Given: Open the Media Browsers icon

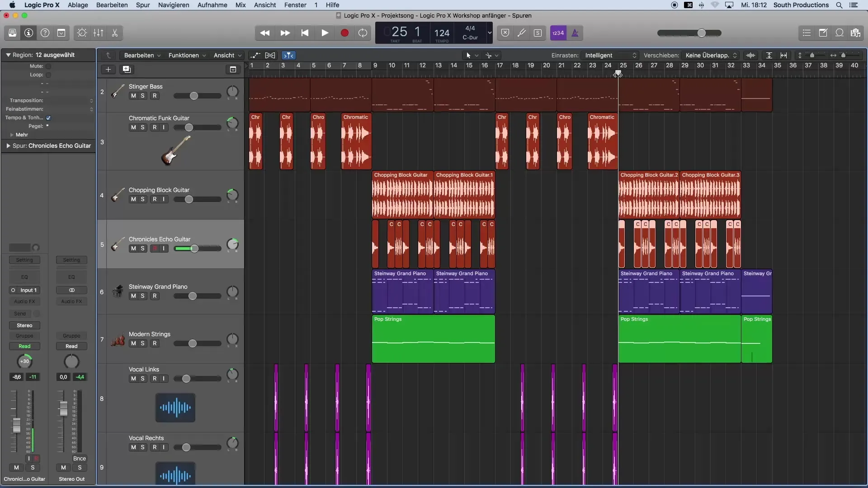Looking at the screenshot, I should [855, 33].
